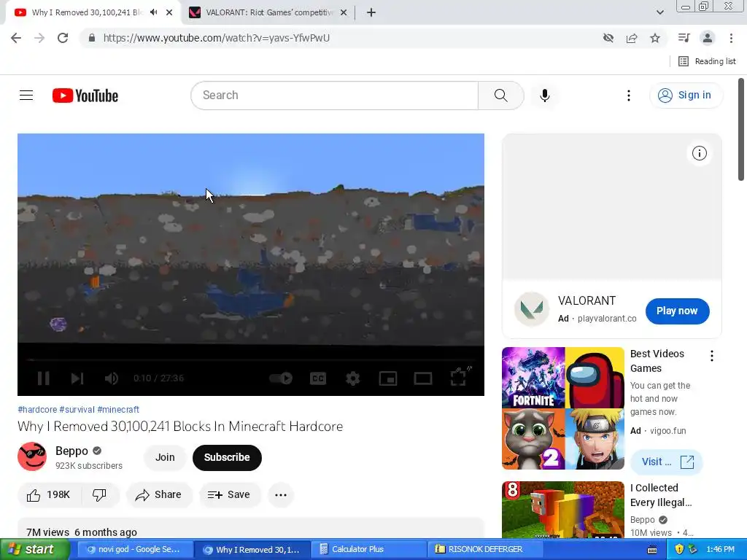The width and height of the screenshot is (747, 560).
Task: Go forward in browser
Action: [x=39, y=38]
